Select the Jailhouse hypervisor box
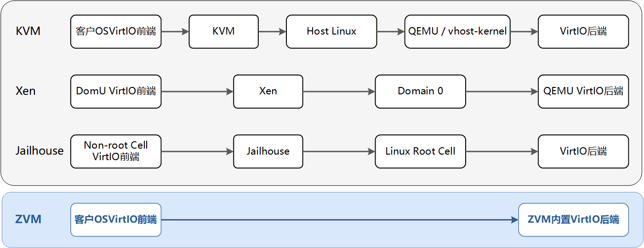Image resolution: width=644 pixels, height=248 pixels. tap(268, 151)
